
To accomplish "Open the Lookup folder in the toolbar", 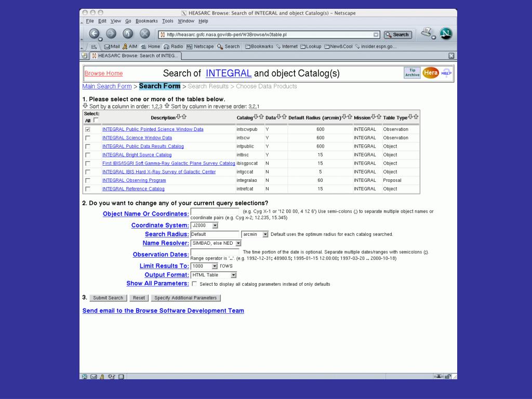I will [x=311, y=46].
